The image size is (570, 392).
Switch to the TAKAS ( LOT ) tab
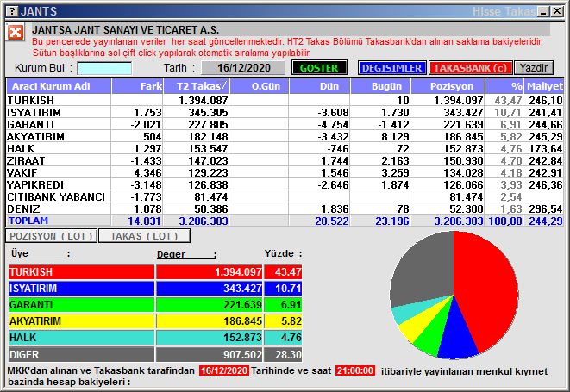click(x=144, y=236)
